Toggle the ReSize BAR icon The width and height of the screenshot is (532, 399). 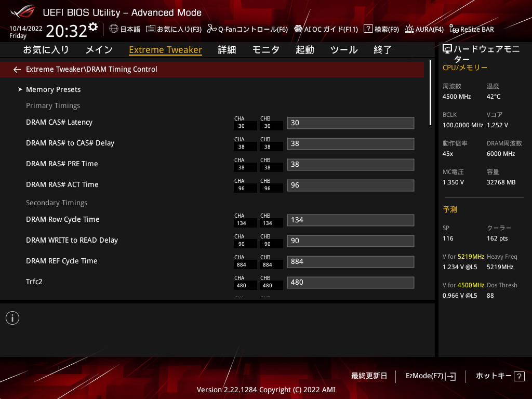(x=454, y=29)
